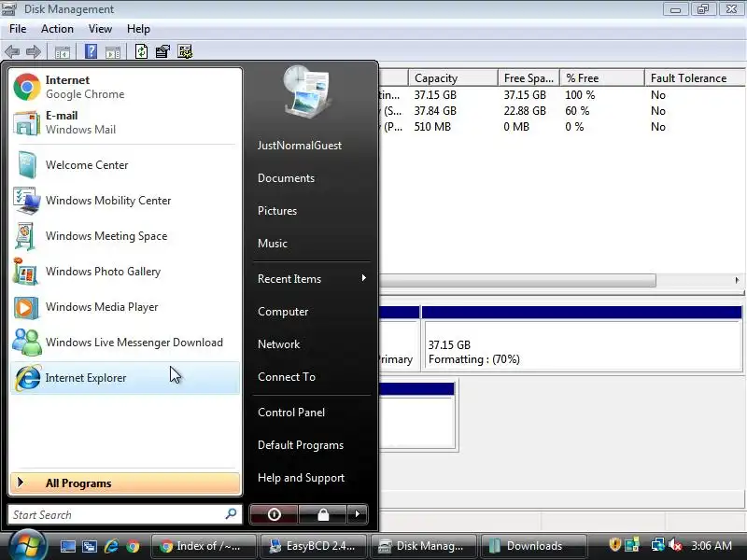747x560 pixels.
Task: Open Chrome from Quick Launch bar
Action: tap(133, 546)
